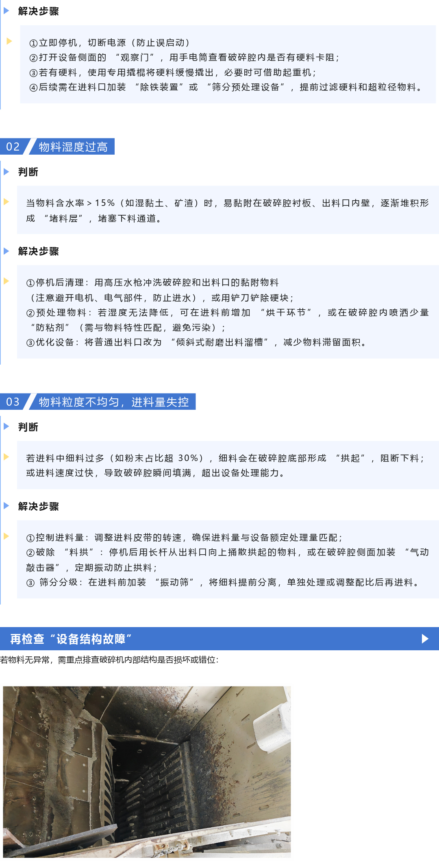The image size is (439, 868).
Task: Click the blue arrow beside 判断 under 物料湿度过高
Action: pyautogui.click(x=7, y=172)
